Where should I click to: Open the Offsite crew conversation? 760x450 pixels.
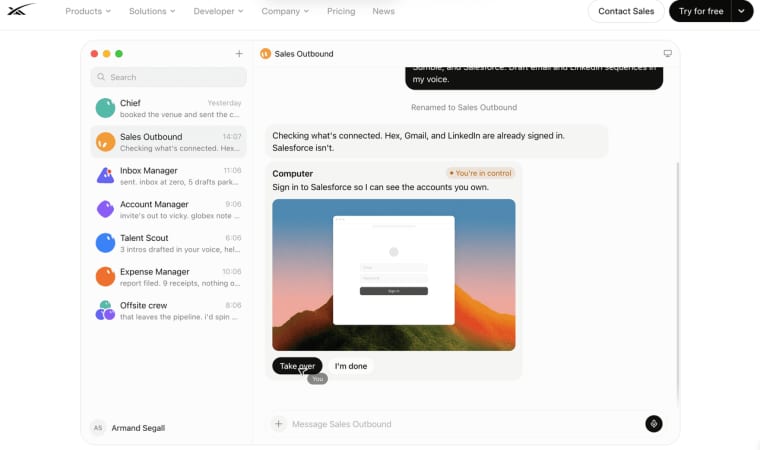[168, 310]
